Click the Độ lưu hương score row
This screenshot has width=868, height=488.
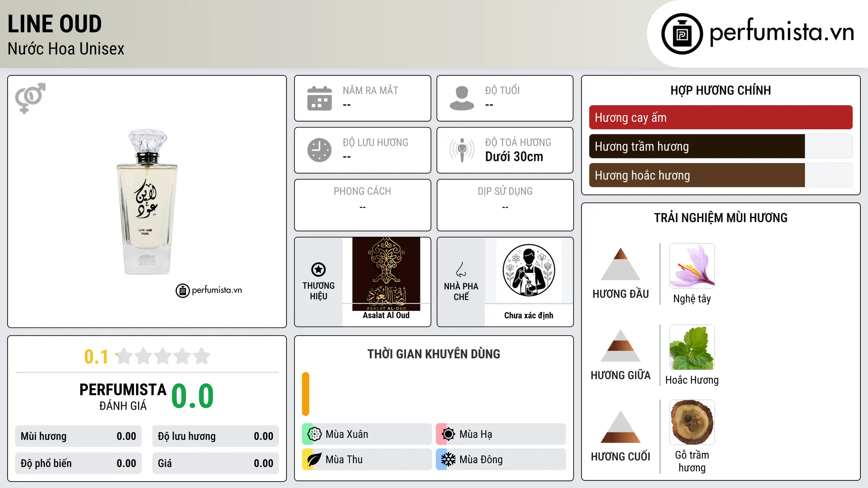(x=215, y=436)
